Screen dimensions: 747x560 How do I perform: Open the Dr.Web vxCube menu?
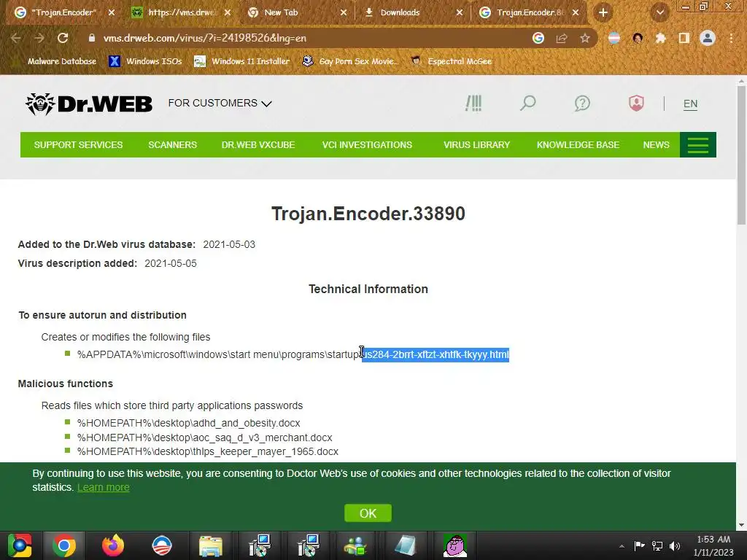click(258, 145)
